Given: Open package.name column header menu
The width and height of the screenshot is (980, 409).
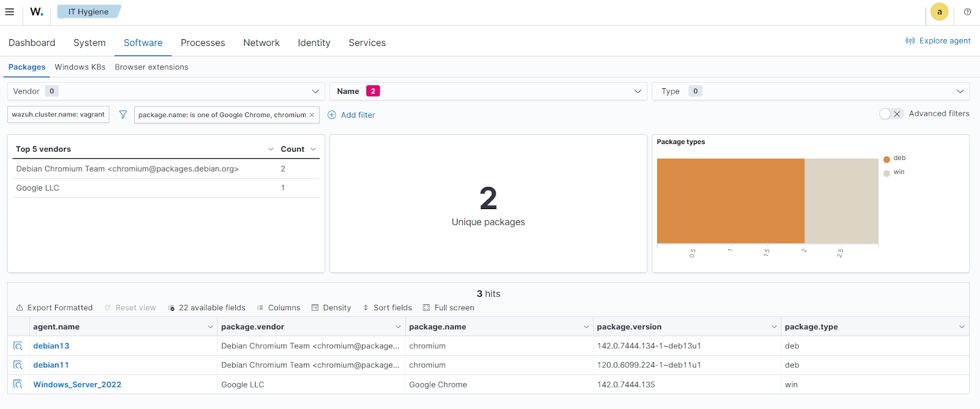Looking at the screenshot, I should [x=586, y=327].
